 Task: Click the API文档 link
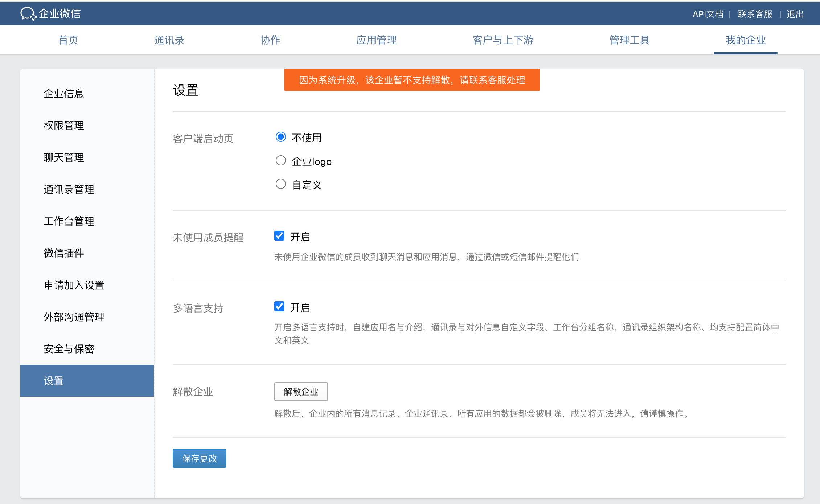[708, 14]
